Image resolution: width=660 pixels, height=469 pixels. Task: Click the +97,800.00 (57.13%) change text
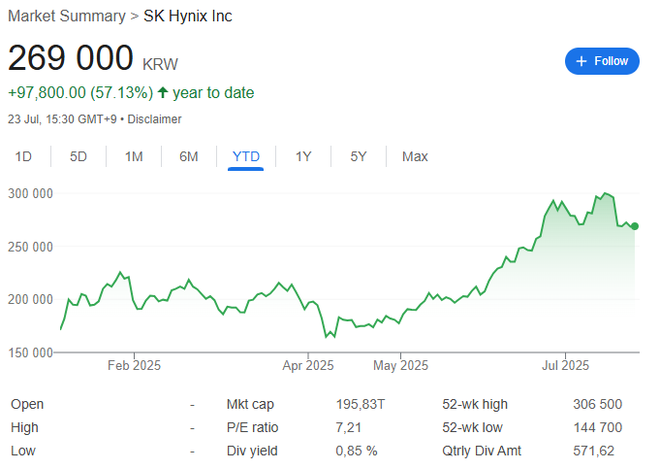80,93
